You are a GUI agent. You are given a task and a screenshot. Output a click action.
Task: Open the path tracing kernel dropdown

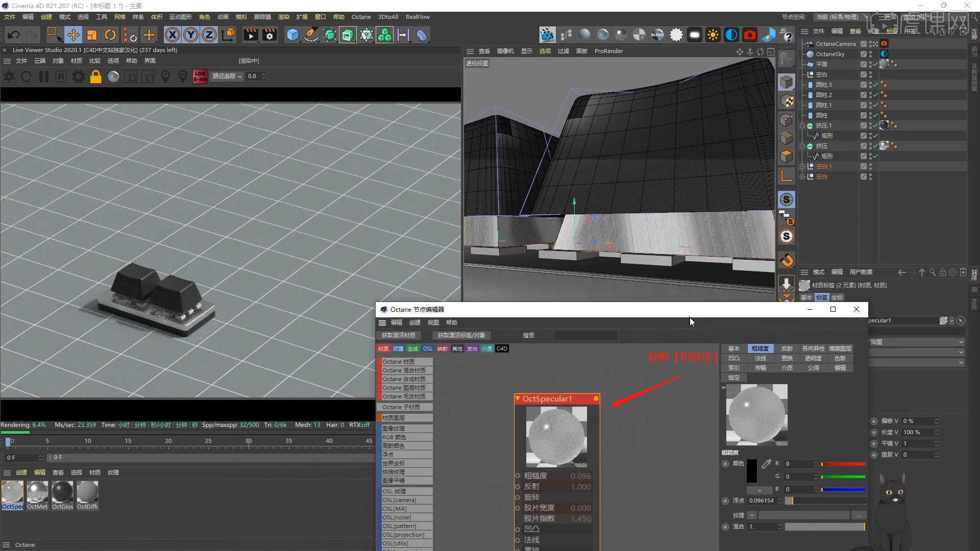(227, 76)
